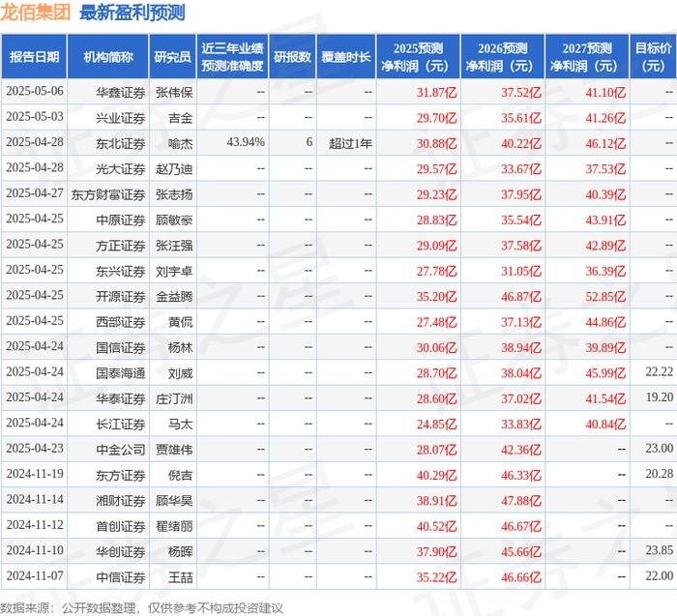Click 24.85亿 forecast value

tap(436, 424)
